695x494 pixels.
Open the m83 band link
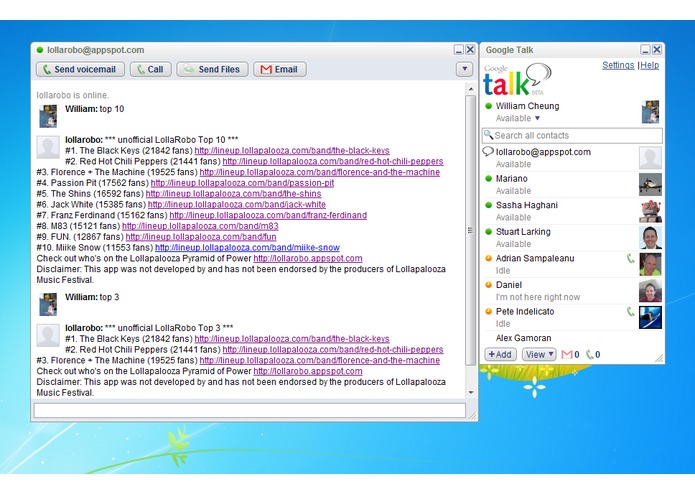coord(200,226)
